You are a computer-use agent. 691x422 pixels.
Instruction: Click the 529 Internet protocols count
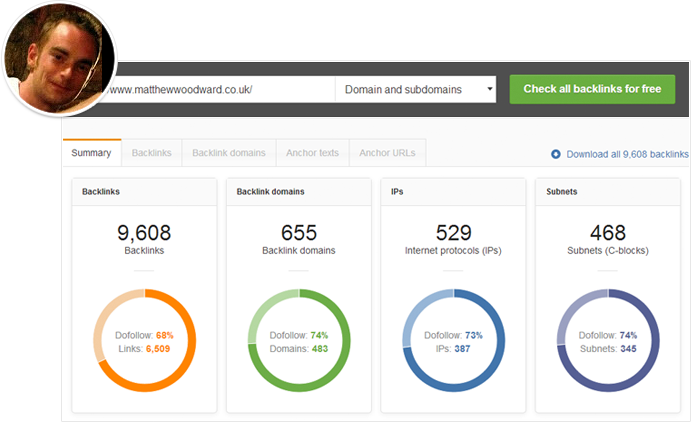pos(453,232)
